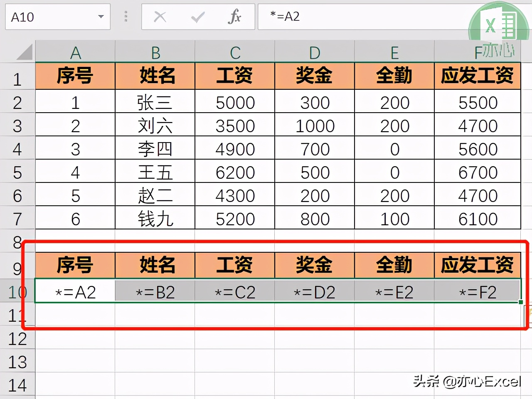Select column F by its header
This screenshot has width=532, height=399.
point(477,52)
